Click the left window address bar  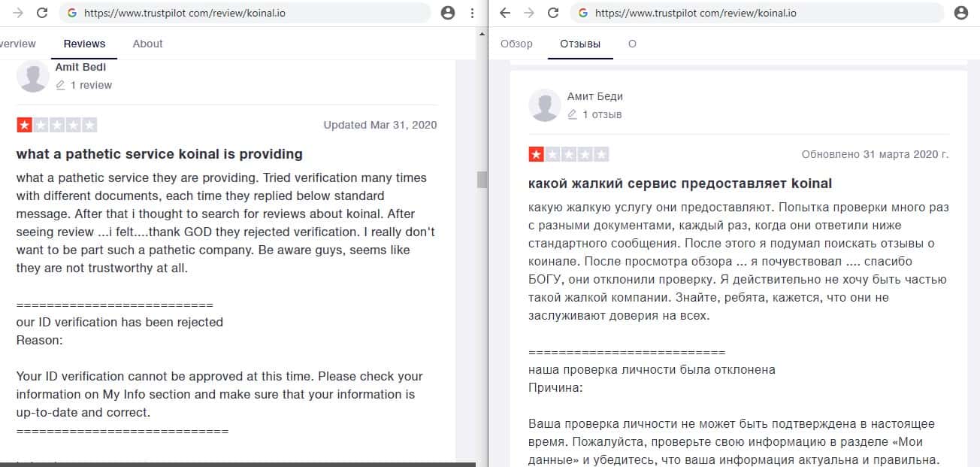248,13
